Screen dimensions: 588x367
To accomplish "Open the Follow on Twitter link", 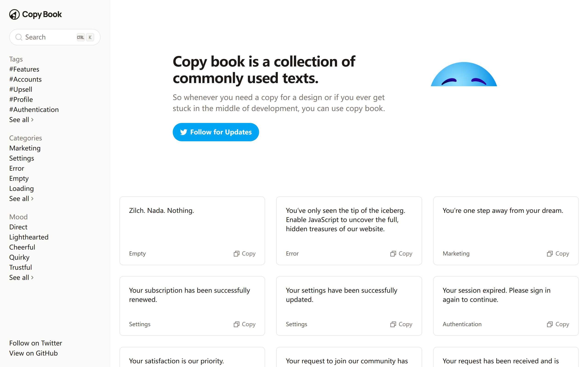I will 35,343.
